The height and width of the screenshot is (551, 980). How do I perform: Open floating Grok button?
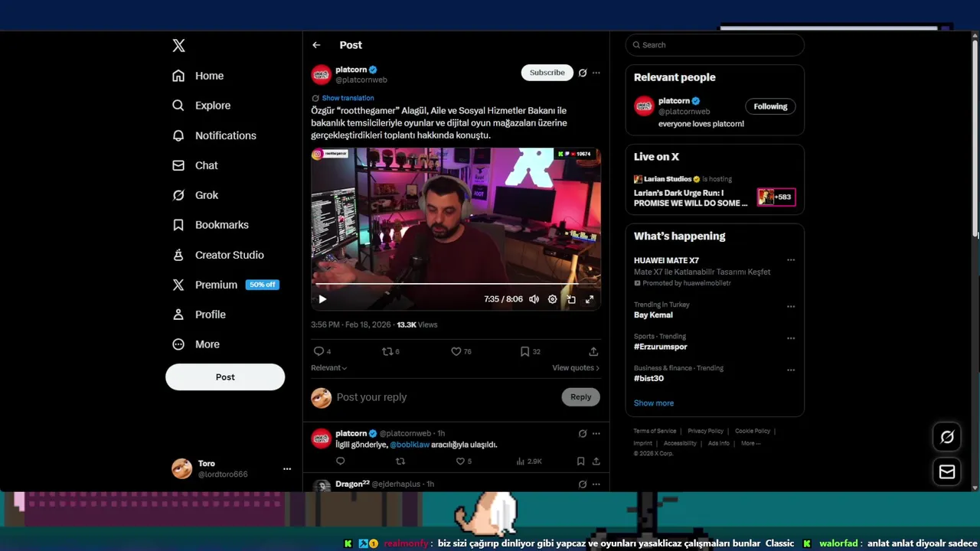coord(947,437)
